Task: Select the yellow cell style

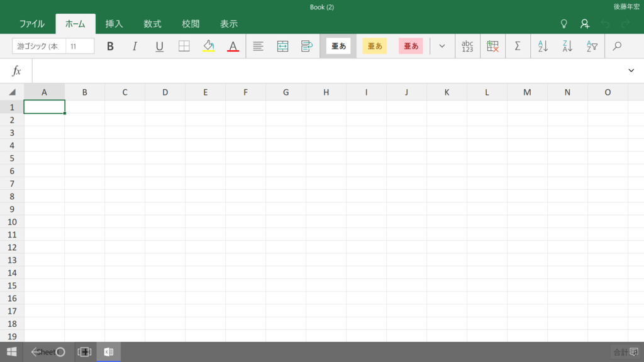Action: pyautogui.click(x=375, y=46)
